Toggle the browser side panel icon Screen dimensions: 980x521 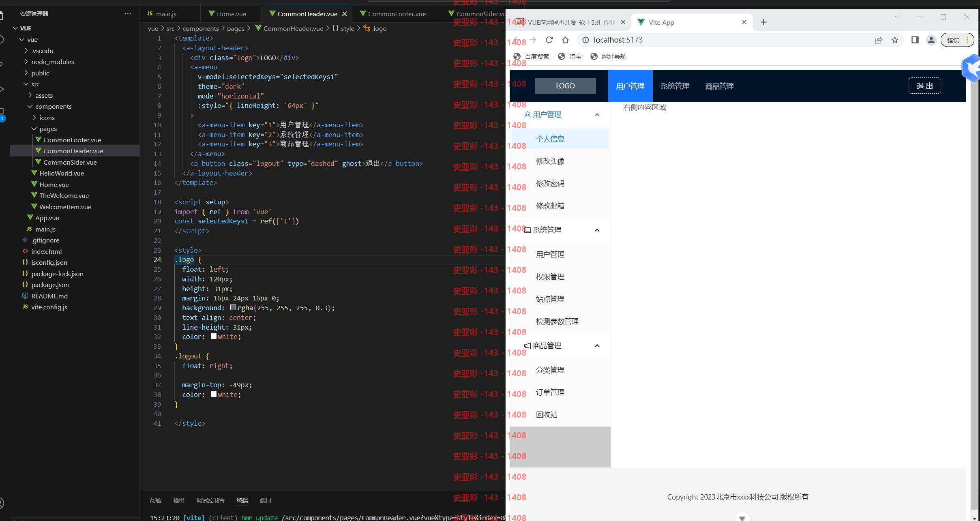coord(915,40)
